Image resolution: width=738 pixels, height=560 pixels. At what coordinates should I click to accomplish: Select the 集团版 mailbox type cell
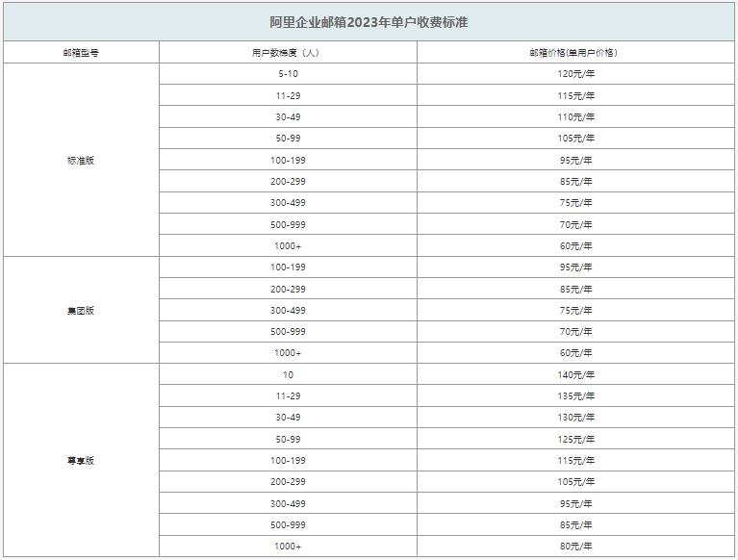(x=81, y=310)
